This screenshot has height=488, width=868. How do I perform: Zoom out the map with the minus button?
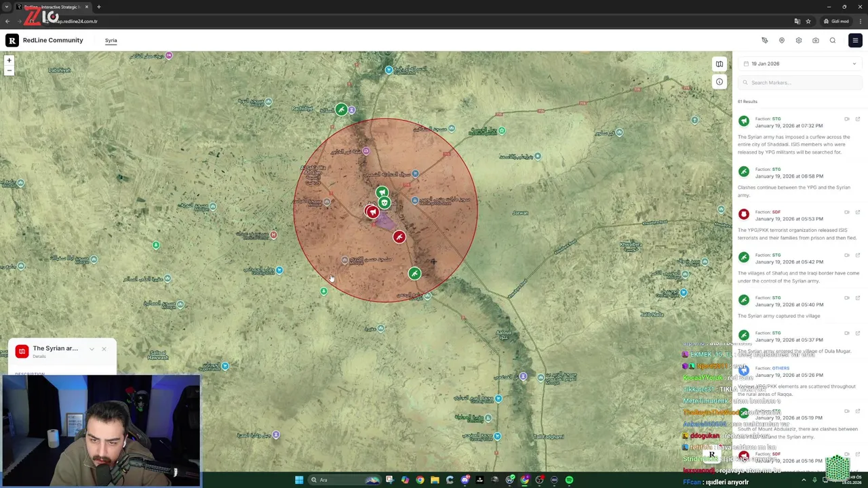coord(9,70)
